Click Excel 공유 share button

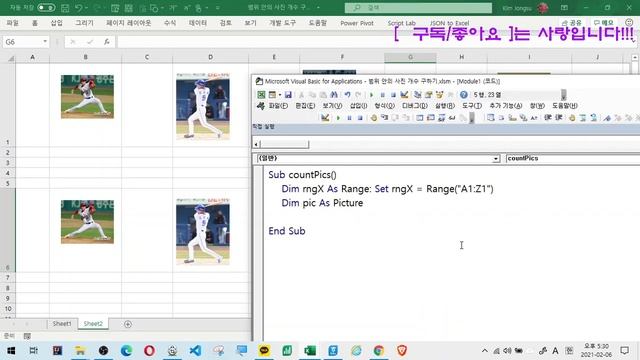click(572, 23)
